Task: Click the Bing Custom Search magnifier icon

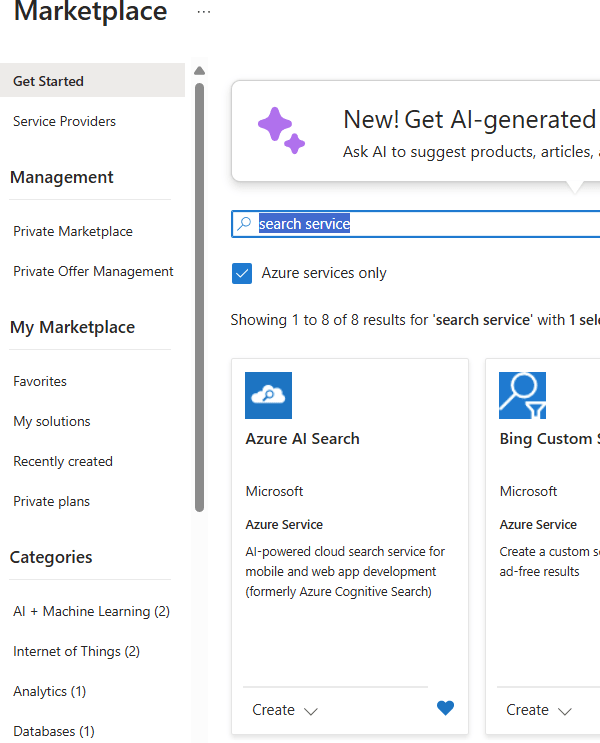Action: 522,395
